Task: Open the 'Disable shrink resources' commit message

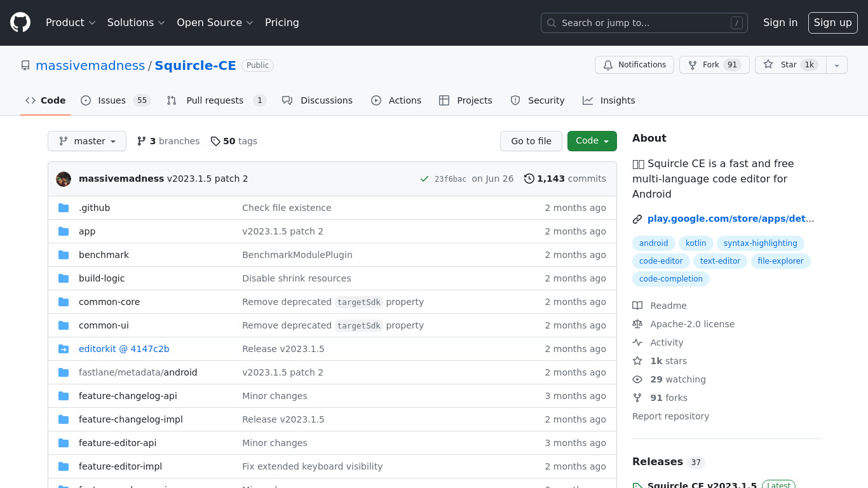Action: [x=297, y=278]
